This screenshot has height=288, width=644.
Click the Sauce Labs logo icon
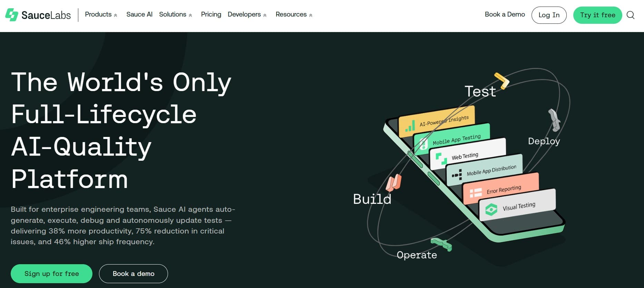[12, 15]
